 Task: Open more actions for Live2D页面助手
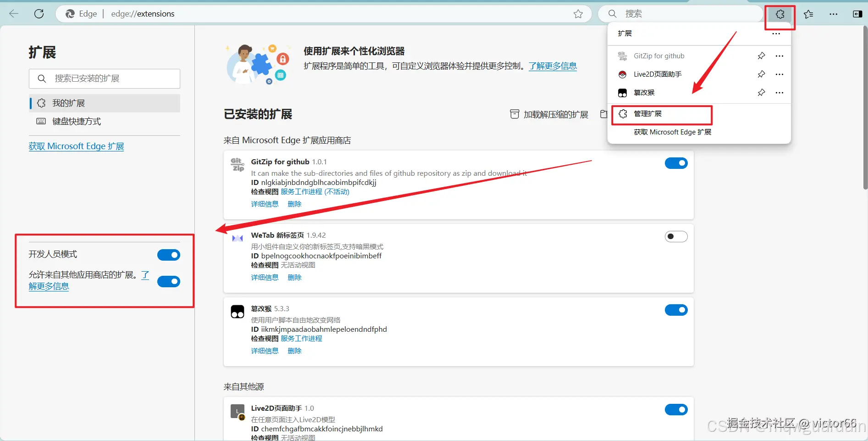(x=780, y=74)
